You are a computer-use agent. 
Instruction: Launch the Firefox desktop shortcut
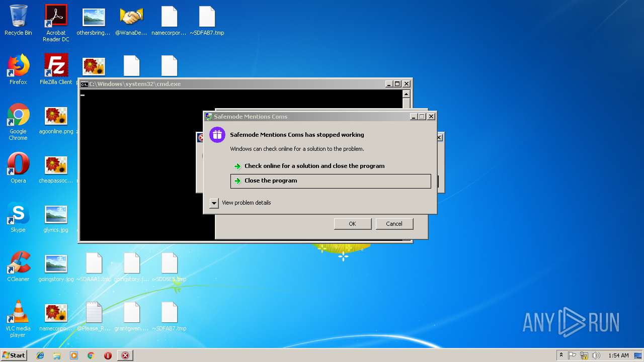[18, 69]
